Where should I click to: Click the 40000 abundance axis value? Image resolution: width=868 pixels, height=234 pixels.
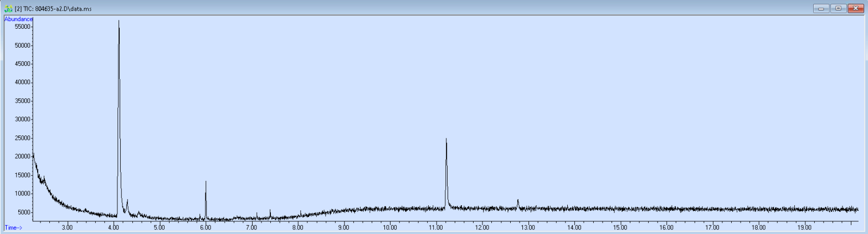point(22,82)
